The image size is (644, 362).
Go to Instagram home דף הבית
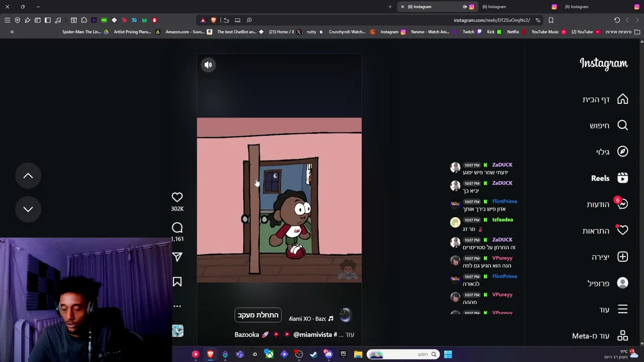click(605, 99)
